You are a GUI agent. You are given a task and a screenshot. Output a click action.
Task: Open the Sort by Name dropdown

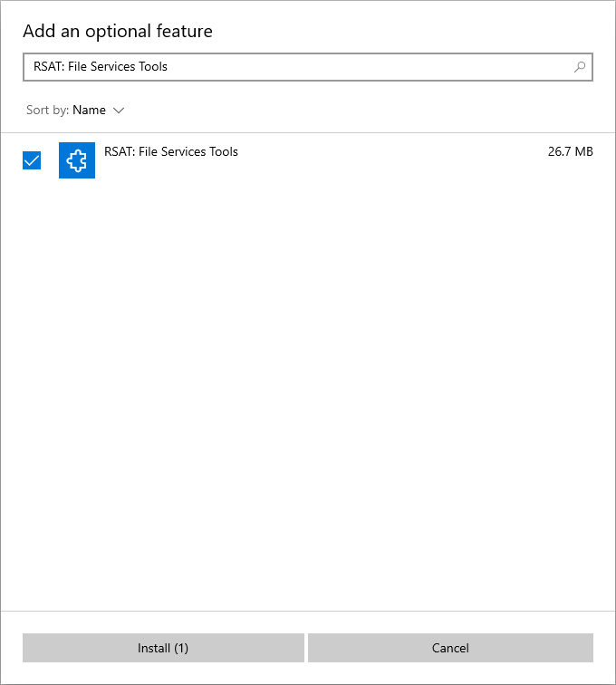coord(89,111)
